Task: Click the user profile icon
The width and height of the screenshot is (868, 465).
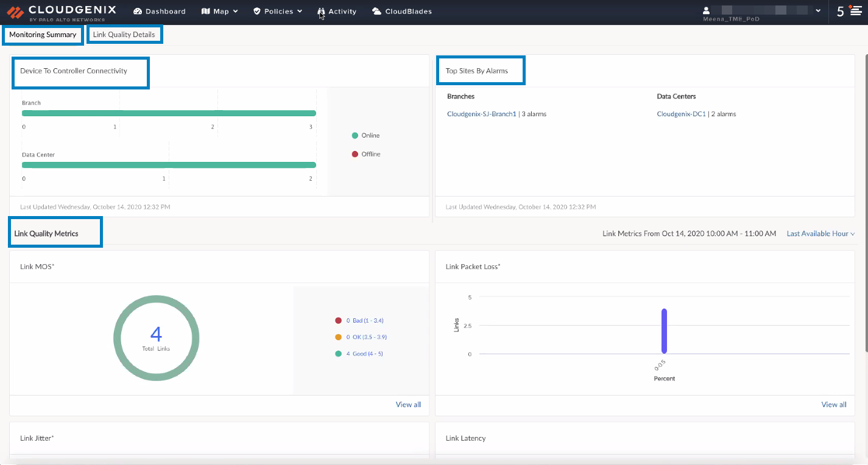Action: (x=707, y=10)
